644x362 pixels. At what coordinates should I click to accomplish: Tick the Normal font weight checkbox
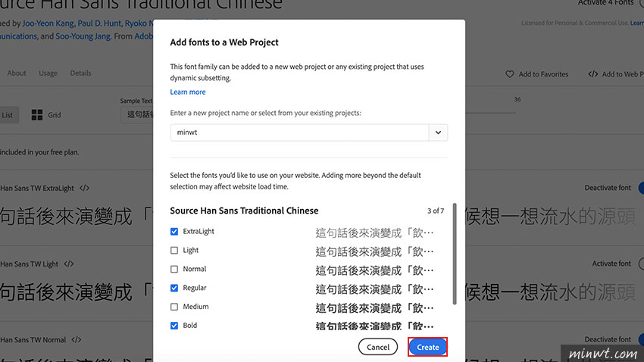[174, 270]
